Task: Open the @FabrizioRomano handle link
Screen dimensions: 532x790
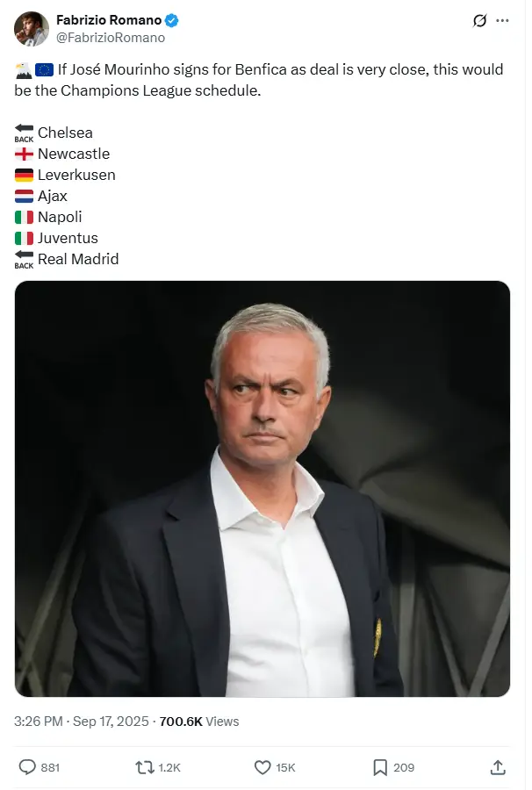Action: point(111,38)
